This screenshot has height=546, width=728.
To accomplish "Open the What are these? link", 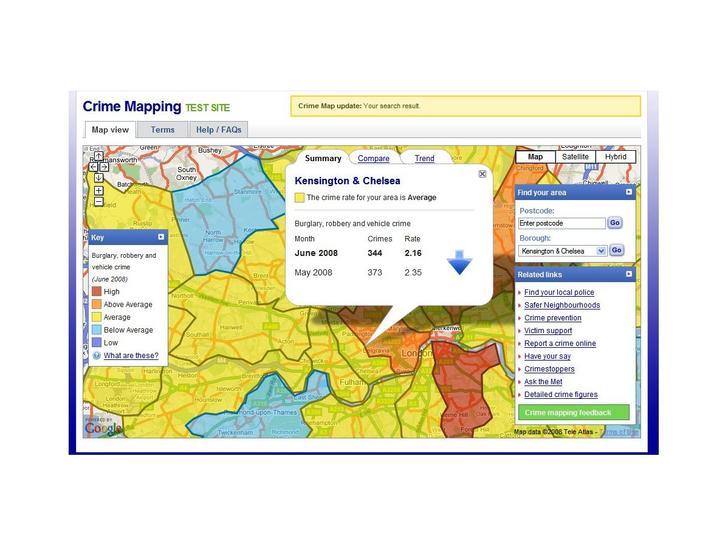I will tap(131, 356).
